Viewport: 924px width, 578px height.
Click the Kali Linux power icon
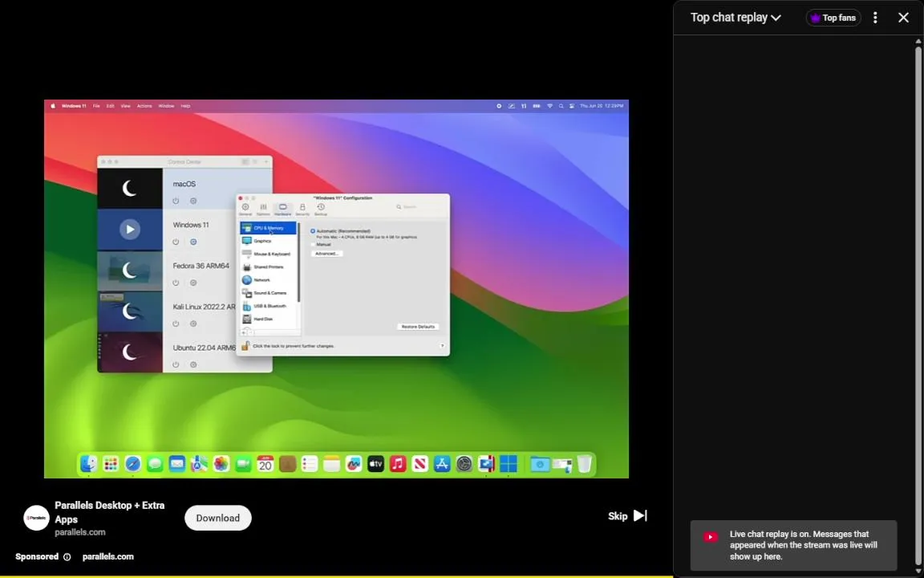176,324
